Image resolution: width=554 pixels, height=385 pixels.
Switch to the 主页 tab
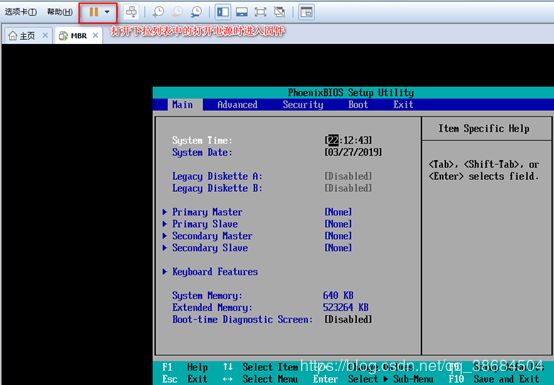point(22,36)
